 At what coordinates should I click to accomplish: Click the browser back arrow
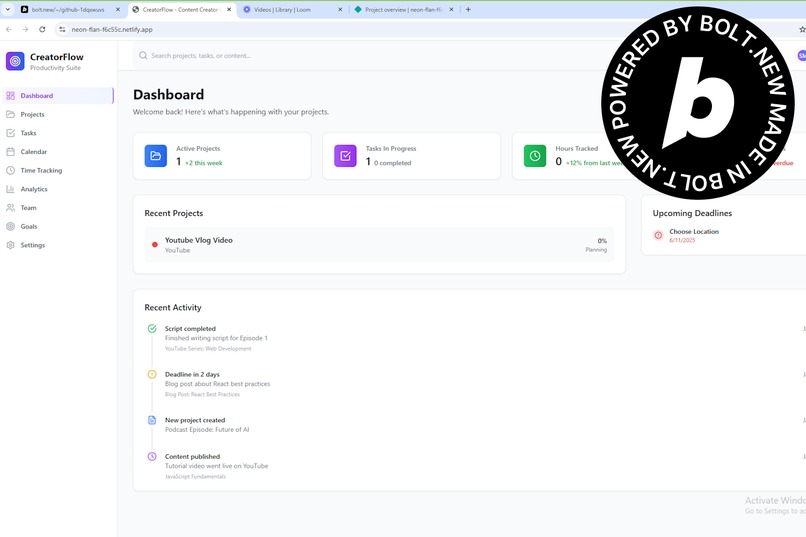(9, 30)
